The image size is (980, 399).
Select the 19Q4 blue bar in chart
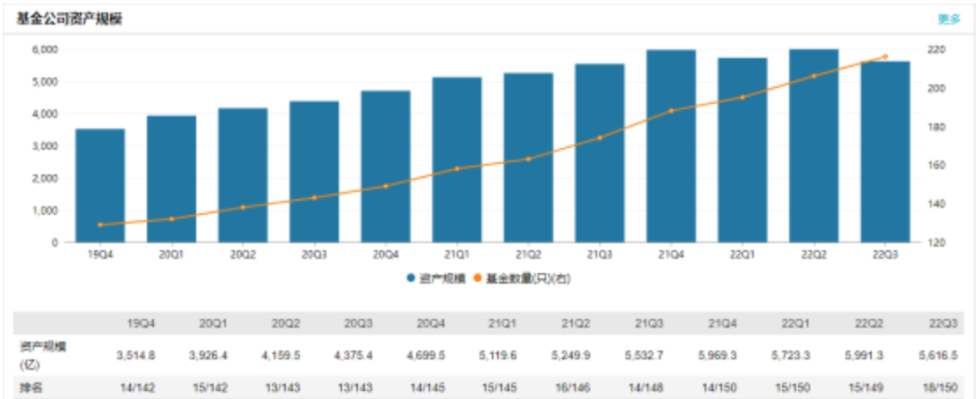(x=99, y=186)
